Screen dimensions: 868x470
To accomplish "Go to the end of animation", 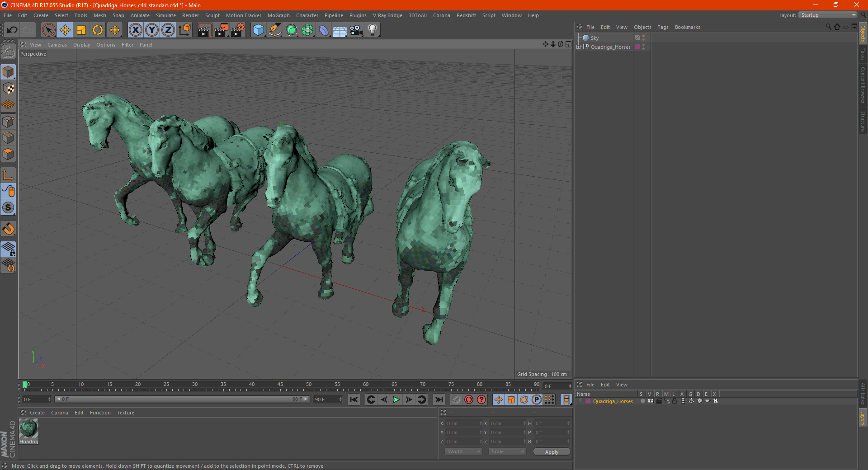I will click(x=439, y=399).
